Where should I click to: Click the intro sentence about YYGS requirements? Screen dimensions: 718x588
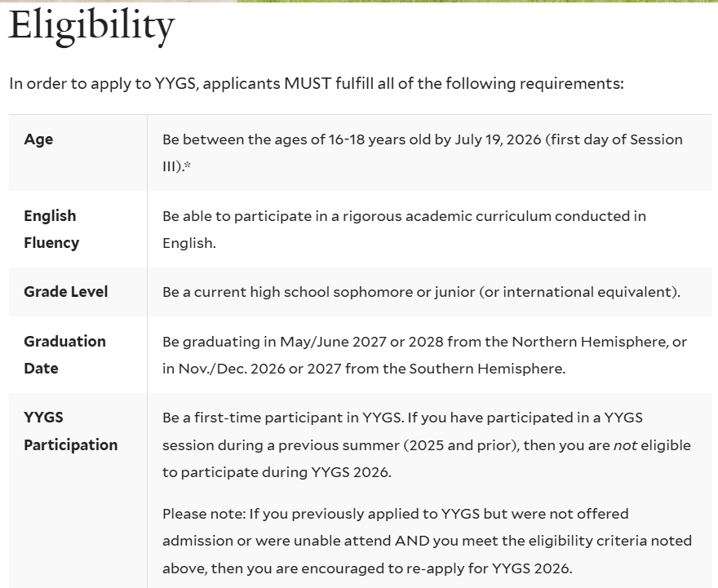point(316,84)
